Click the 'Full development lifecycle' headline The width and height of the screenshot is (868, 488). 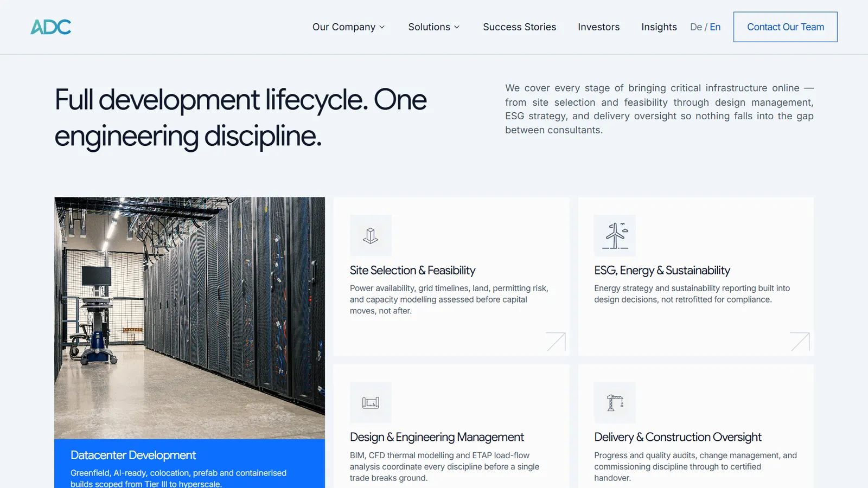click(x=240, y=118)
